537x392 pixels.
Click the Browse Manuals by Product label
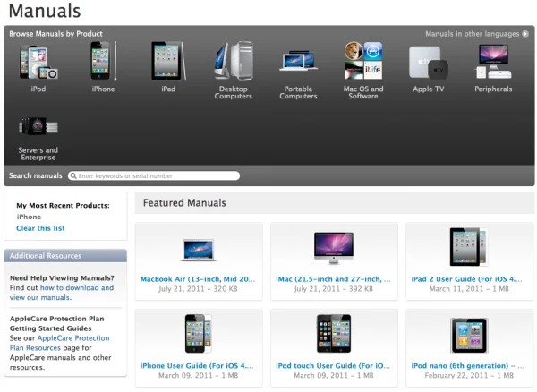tap(55, 34)
